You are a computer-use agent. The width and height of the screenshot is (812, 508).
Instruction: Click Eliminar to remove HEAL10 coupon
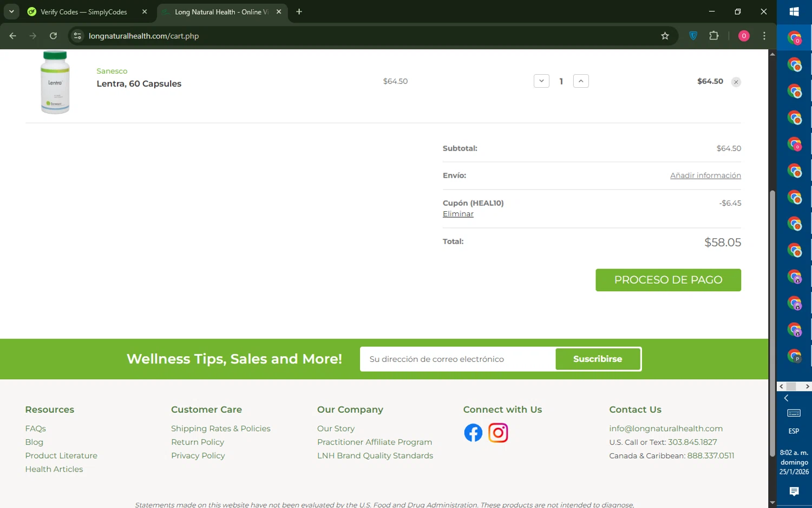(x=458, y=214)
